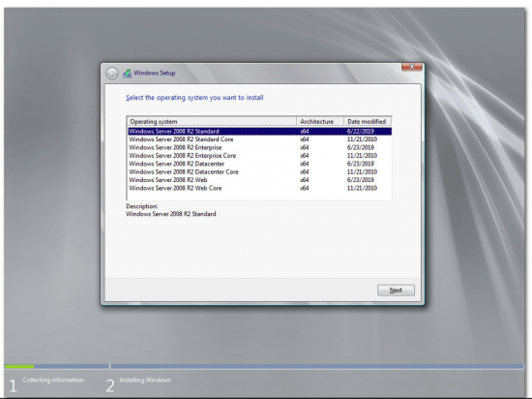Select Windows Server 2008 R2 Standard row
This screenshot has width=532, height=399.
coord(260,131)
